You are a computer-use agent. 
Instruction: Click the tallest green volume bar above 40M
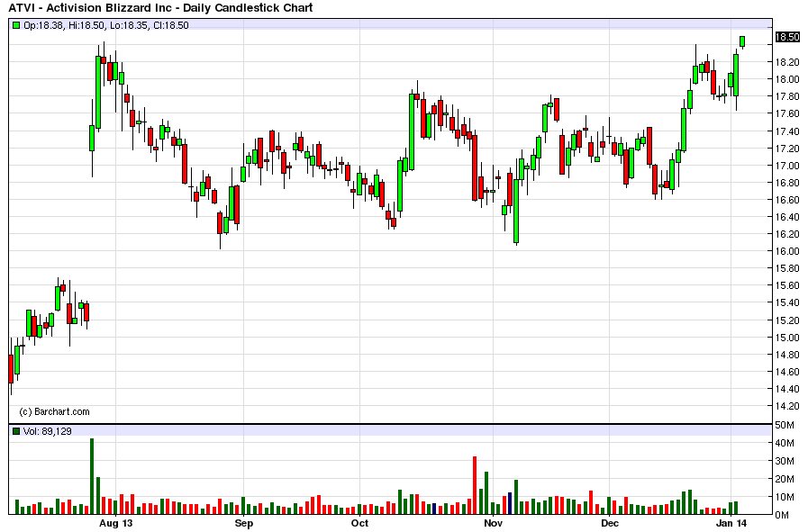(92, 476)
